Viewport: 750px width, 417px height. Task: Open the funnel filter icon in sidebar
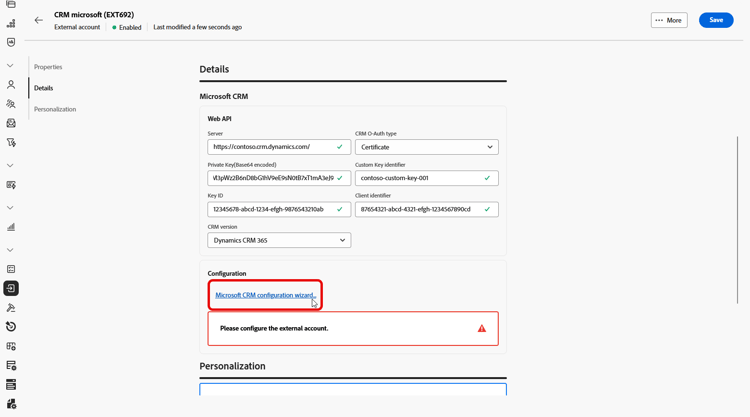coord(11,143)
